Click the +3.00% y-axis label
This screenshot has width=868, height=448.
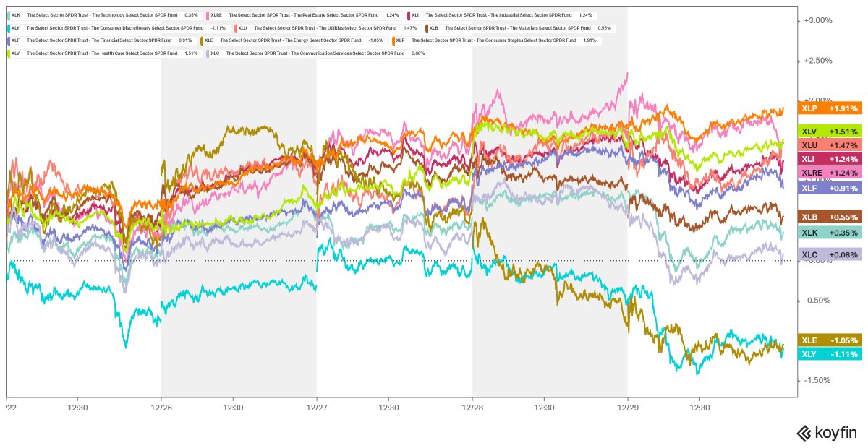pyautogui.click(x=818, y=20)
